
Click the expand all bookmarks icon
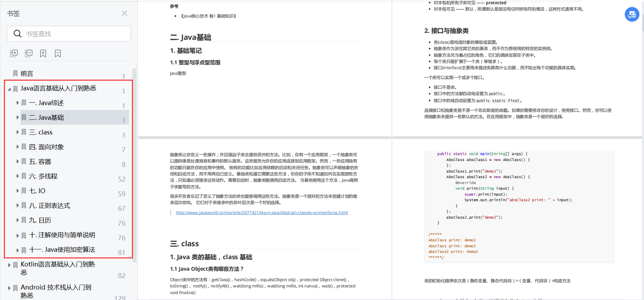click(14, 53)
